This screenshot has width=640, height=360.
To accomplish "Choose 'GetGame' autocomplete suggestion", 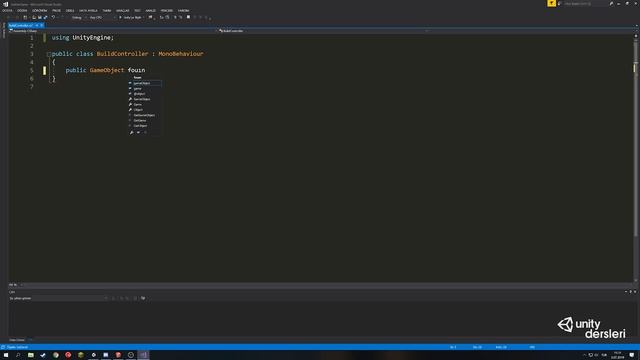I will point(140,120).
